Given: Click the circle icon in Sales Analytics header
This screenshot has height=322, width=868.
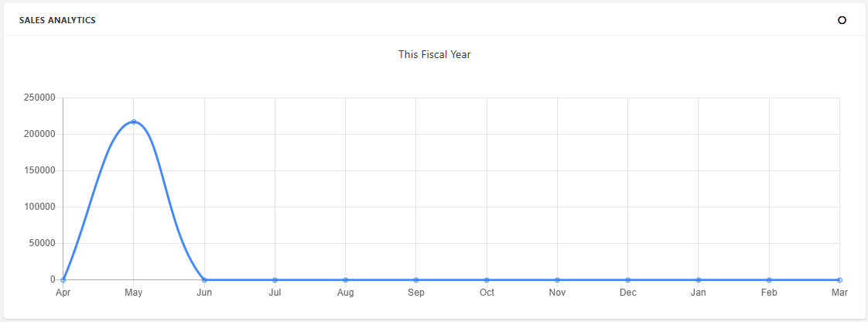Looking at the screenshot, I should [x=842, y=20].
